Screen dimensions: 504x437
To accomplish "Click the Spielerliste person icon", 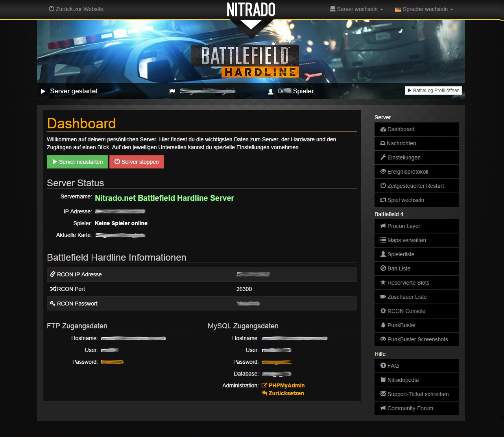I will (383, 254).
